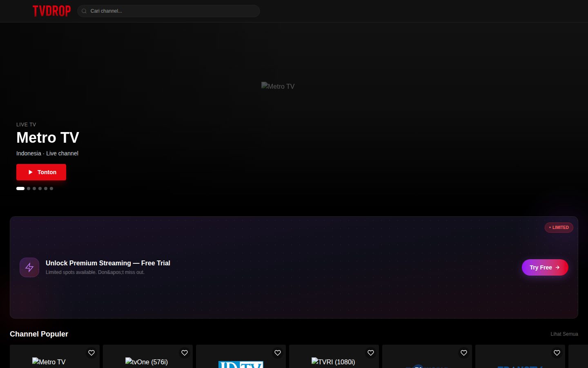This screenshot has height=368, width=588.
Task: Click Indonesia · Live channel subtitle
Action: pyautogui.click(x=47, y=153)
